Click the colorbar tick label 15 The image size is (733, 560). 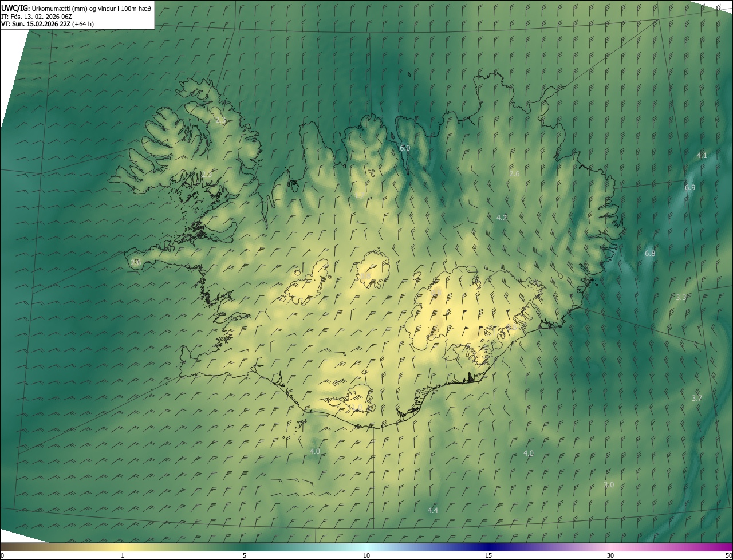(x=488, y=555)
